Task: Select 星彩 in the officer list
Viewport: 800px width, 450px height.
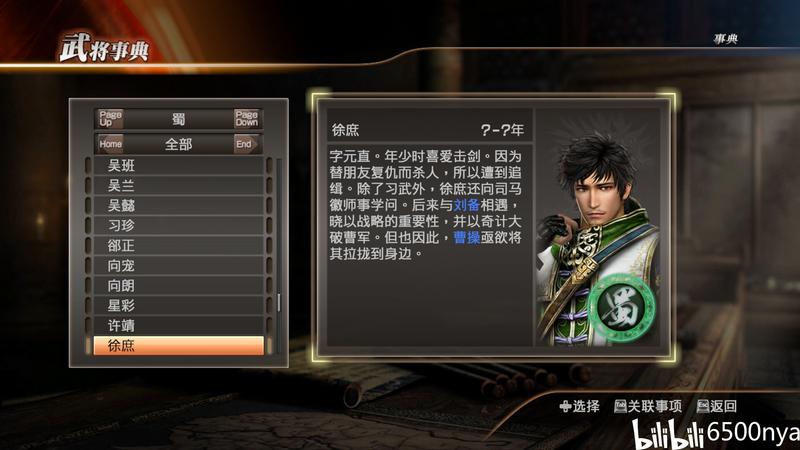Action: pyautogui.click(x=179, y=306)
